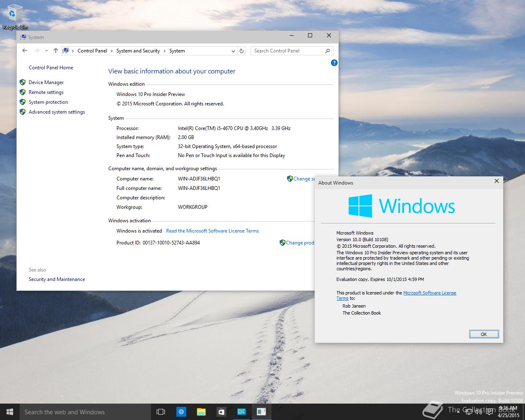The width and height of the screenshot is (525, 420).
Task: Open Device Manager
Action: (46, 82)
